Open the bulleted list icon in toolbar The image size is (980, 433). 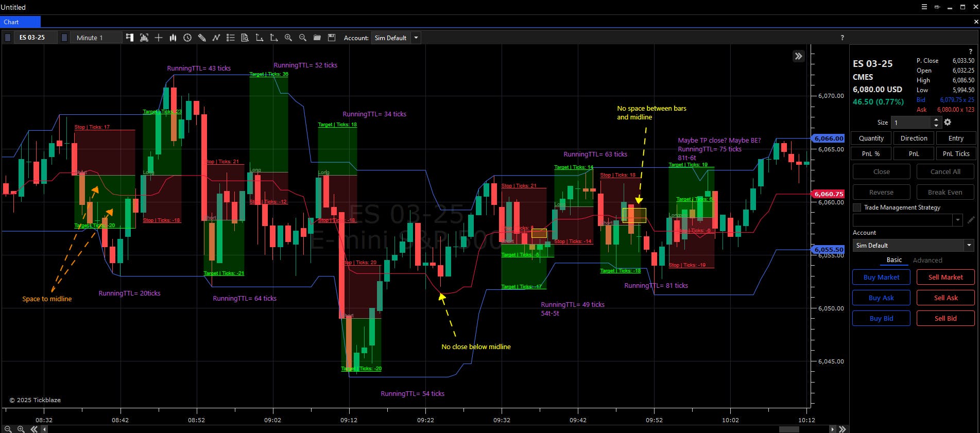click(231, 38)
